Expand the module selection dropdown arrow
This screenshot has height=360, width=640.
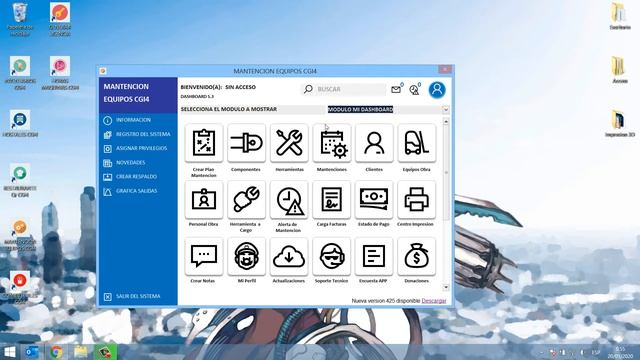tap(445, 109)
